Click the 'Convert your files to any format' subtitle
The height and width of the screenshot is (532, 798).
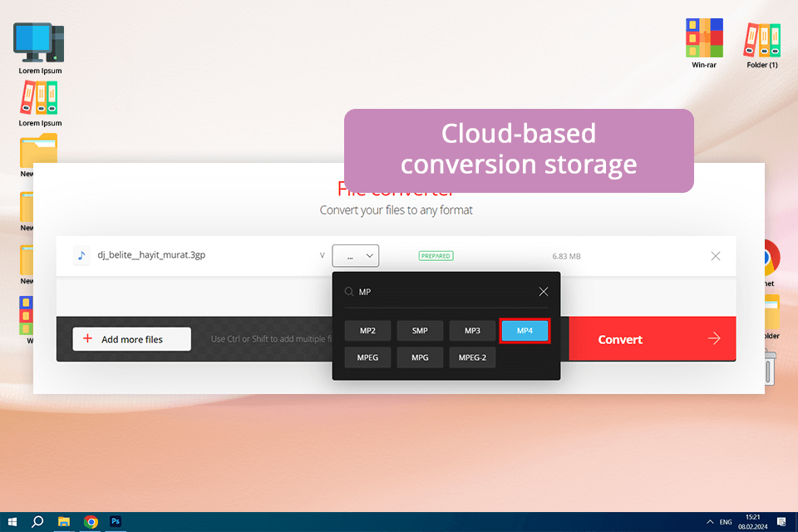tap(396, 210)
